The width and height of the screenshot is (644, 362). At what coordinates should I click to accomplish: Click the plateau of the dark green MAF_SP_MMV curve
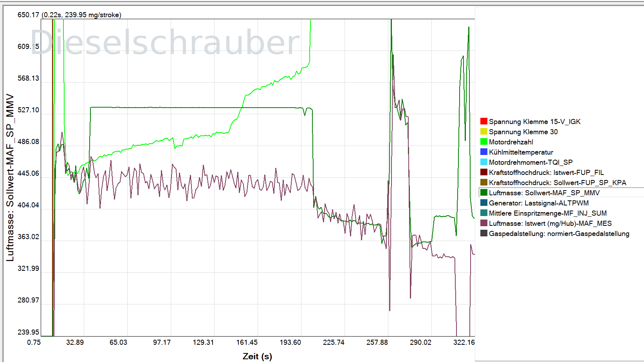[196, 107]
